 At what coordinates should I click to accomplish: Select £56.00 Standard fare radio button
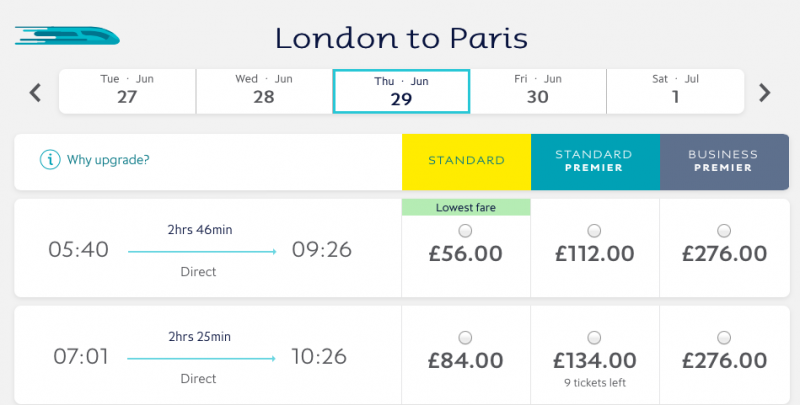(465, 231)
